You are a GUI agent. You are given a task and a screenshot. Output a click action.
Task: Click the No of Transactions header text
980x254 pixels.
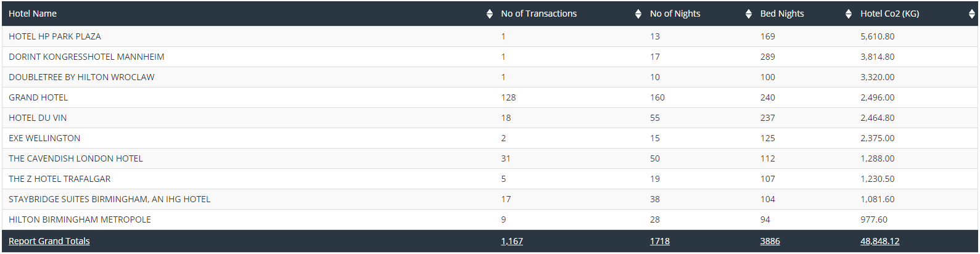click(539, 14)
